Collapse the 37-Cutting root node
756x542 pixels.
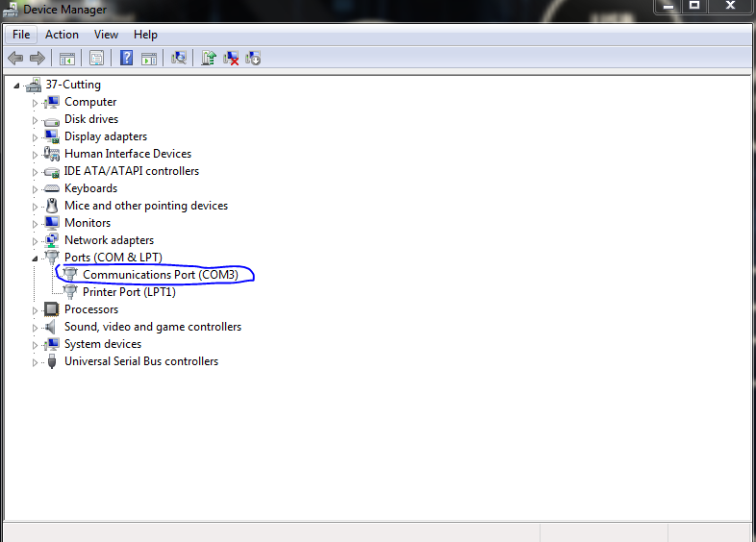(16, 86)
